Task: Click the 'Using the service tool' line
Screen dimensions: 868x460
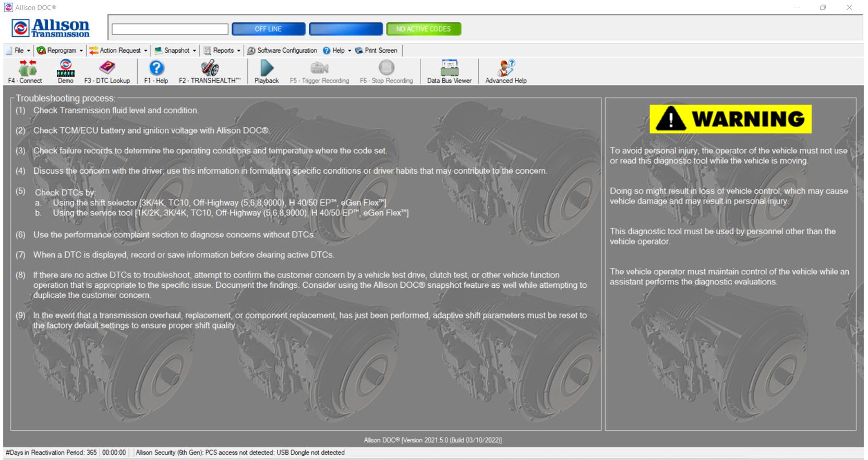Action: point(231,213)
